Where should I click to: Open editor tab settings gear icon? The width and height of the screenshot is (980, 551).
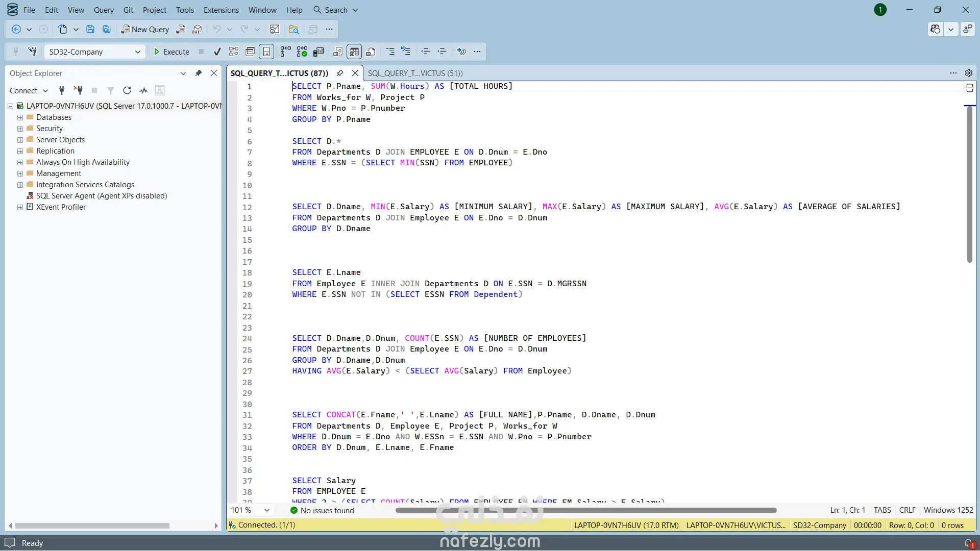[x=969, y=73]
